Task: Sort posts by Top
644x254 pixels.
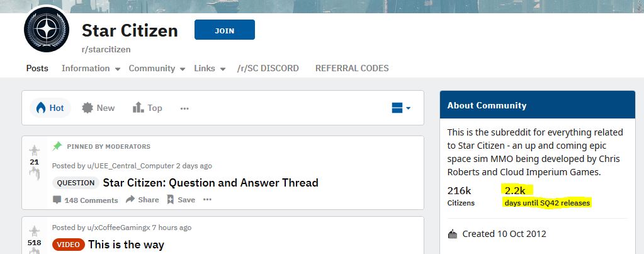Action: click(x=147, y=108)
